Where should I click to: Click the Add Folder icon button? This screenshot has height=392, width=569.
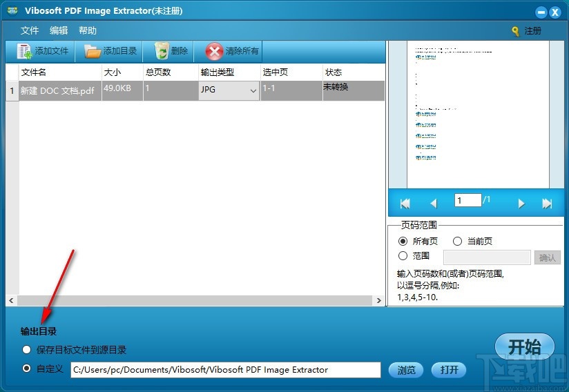pos(109,51)
